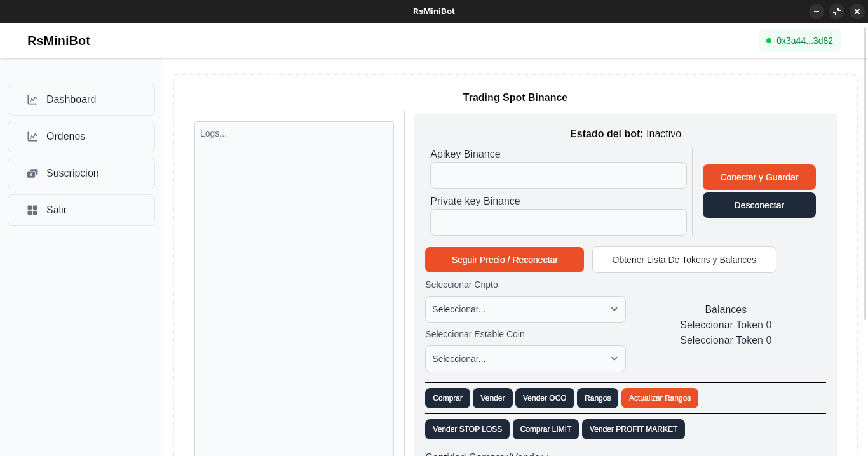Click the Vender STOP LOSS button
The image size is (868, 456).
[467, 429]
